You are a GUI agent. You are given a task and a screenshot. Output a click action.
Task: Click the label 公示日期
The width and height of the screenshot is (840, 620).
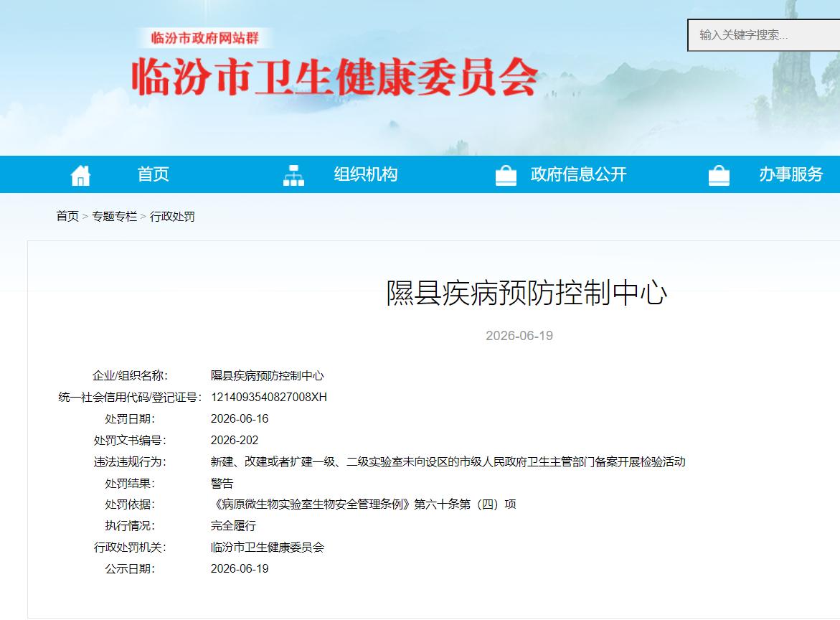(x=130, y=568)
